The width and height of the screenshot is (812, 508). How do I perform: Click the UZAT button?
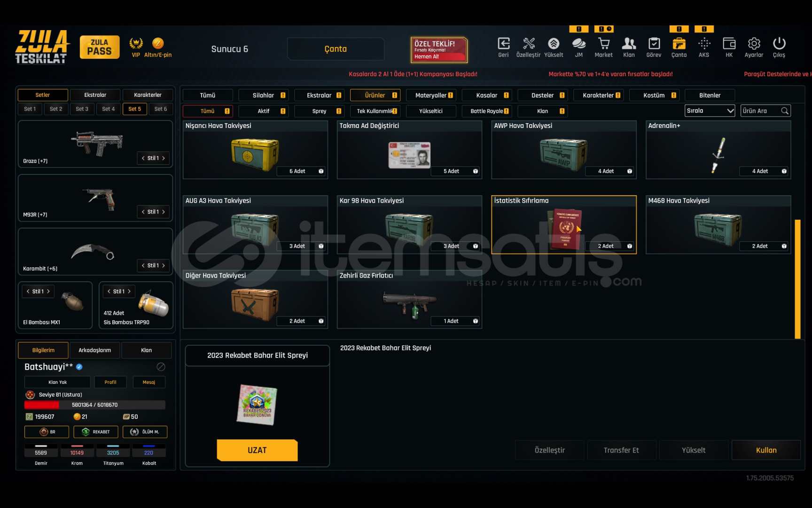(257, 450)
